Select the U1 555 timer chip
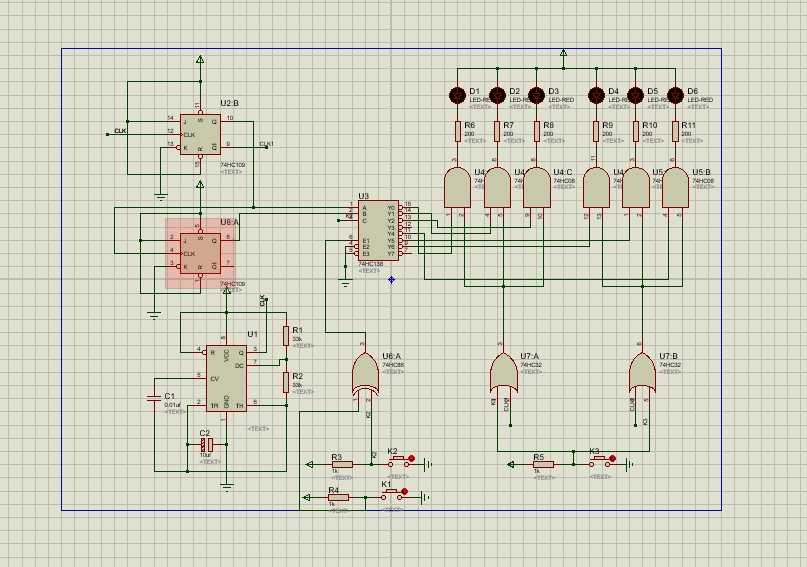This screenshot has width=807, height=567. [x=226, y=378]
